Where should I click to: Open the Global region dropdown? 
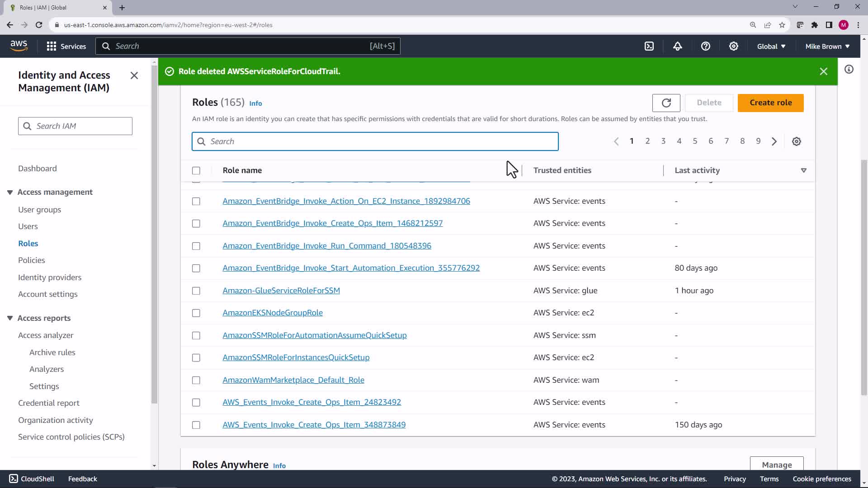click(x=771, y=46)
